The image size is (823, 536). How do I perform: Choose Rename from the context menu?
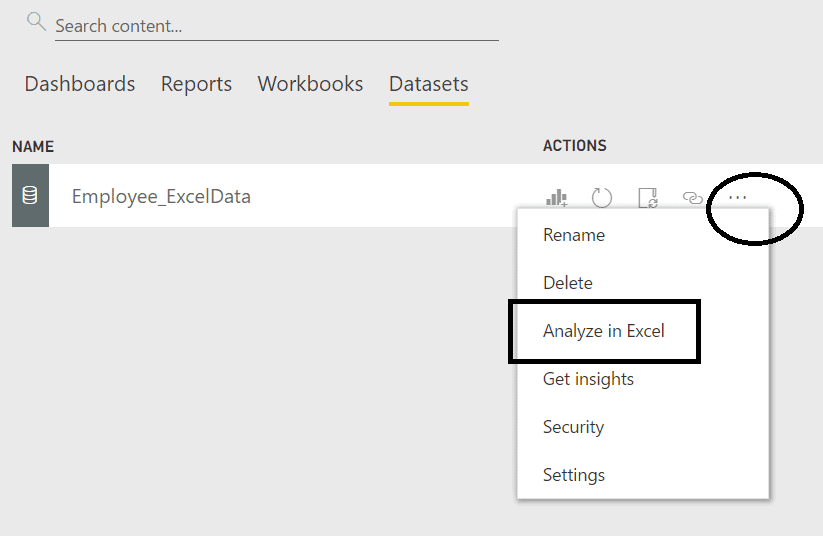pos(574,235)
